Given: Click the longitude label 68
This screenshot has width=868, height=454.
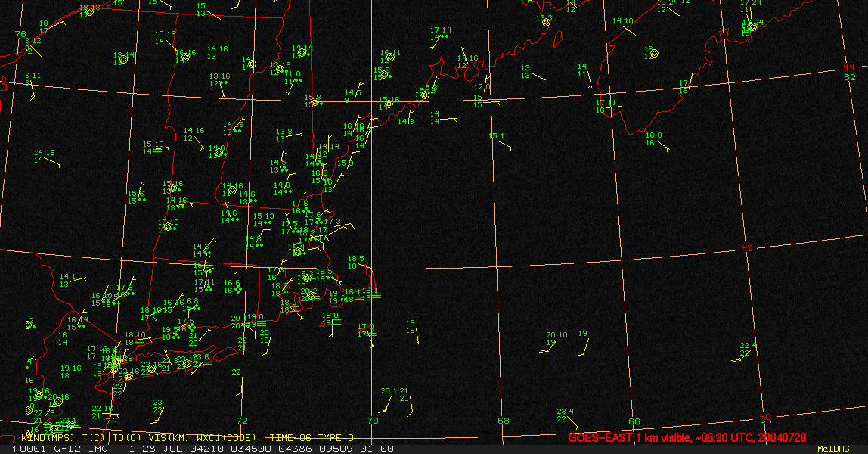Looking at the screenshot, I should click(x=504, y=421).
